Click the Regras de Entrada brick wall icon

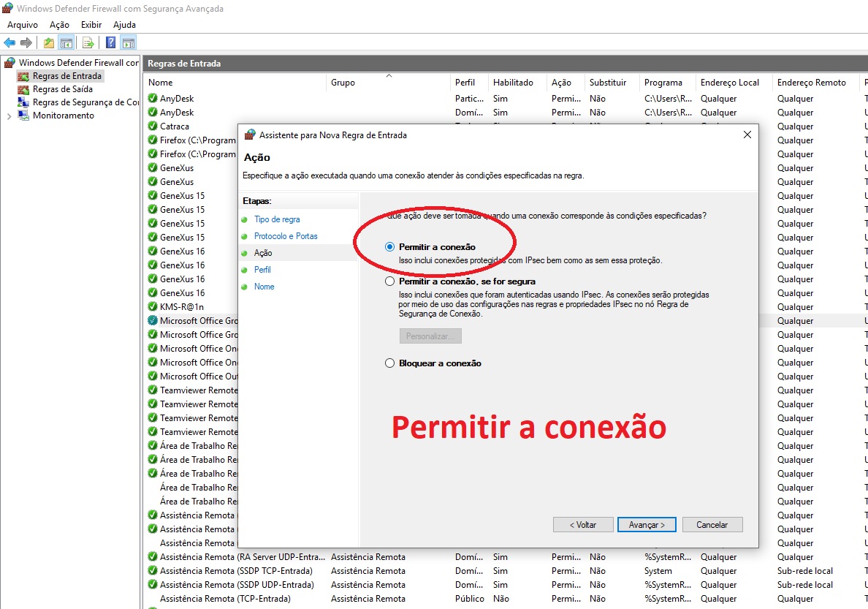click(23, 76)
